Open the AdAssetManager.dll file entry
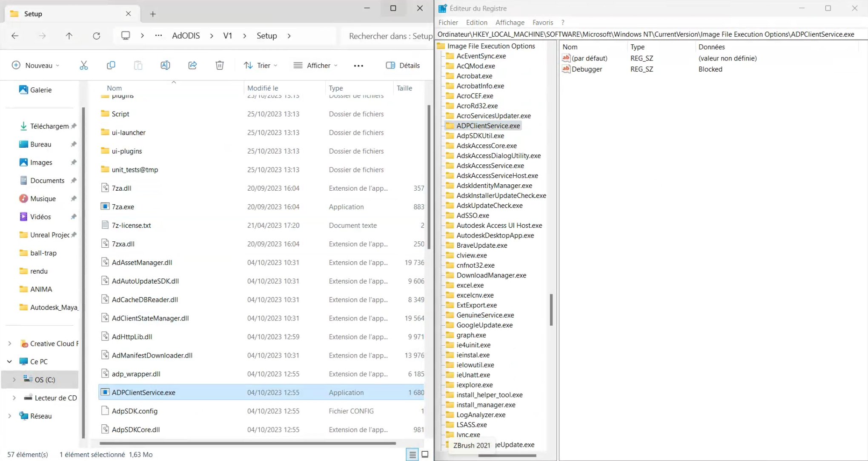868x461 pixels. coord(141,262)
